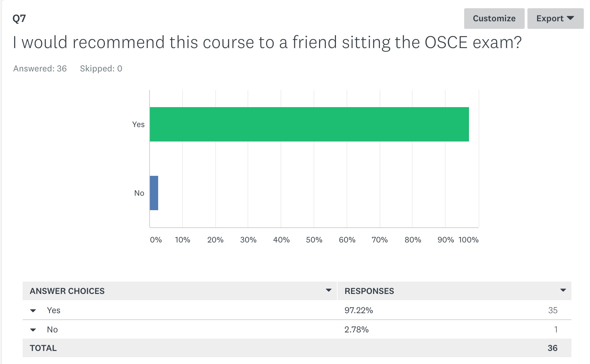Click the Answered: 36 count

[x=40, y=68]
